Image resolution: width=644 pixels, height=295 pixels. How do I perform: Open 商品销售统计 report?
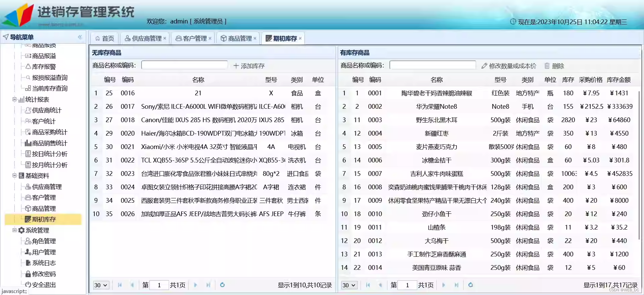coord(50,143)
